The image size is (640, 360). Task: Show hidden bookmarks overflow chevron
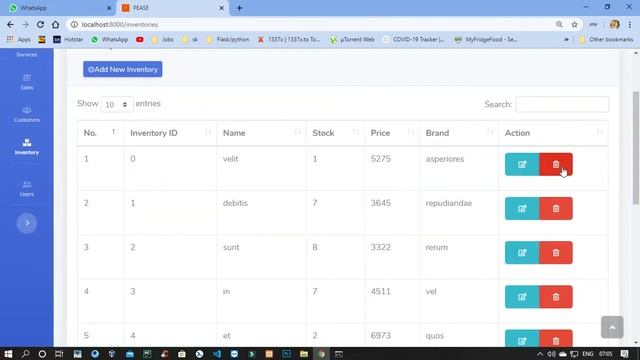click(x=567, y=40)
